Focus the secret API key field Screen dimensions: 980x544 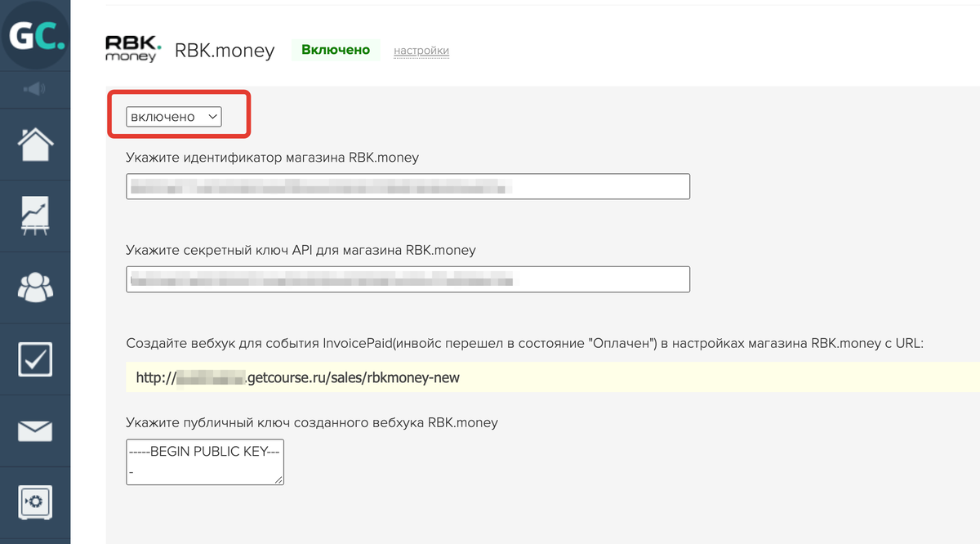pyautogui.click(x=408, y=279)
